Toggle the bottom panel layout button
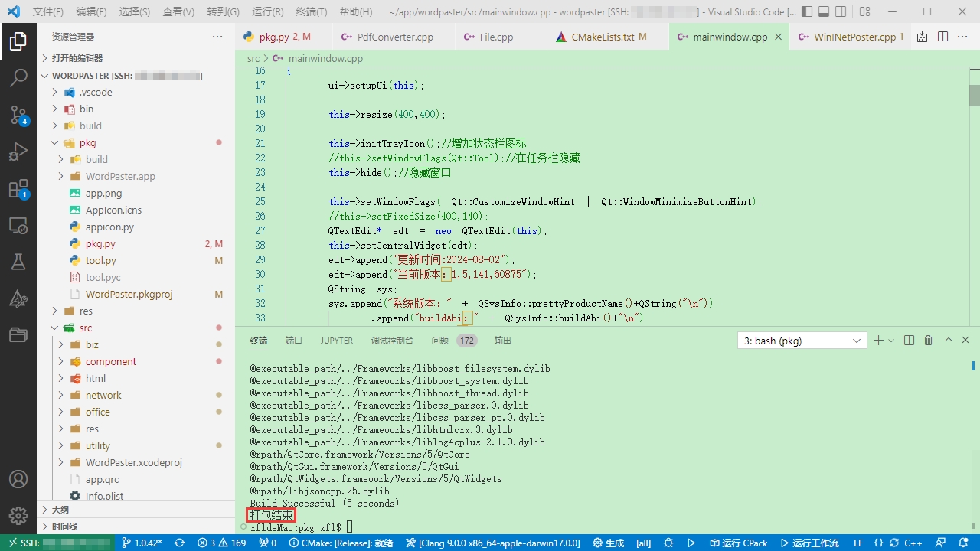 pos(824,12)
